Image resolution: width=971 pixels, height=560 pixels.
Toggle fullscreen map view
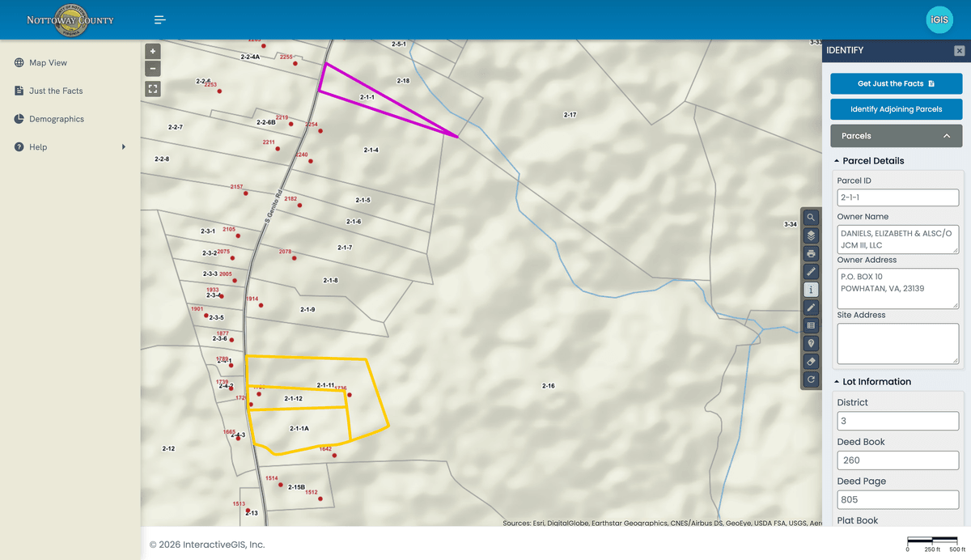[x=153, y=89]
